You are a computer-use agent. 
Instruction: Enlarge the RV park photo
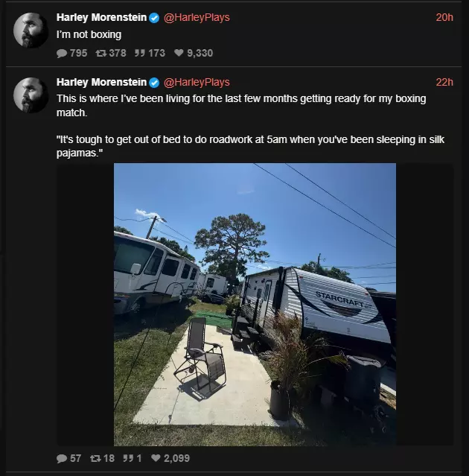pos(255,305)
